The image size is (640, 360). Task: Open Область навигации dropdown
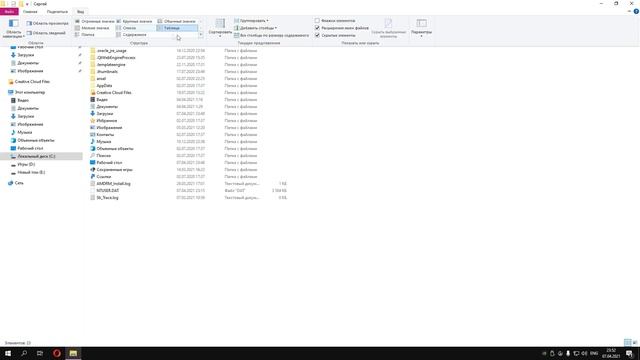(x=13, y=29)
